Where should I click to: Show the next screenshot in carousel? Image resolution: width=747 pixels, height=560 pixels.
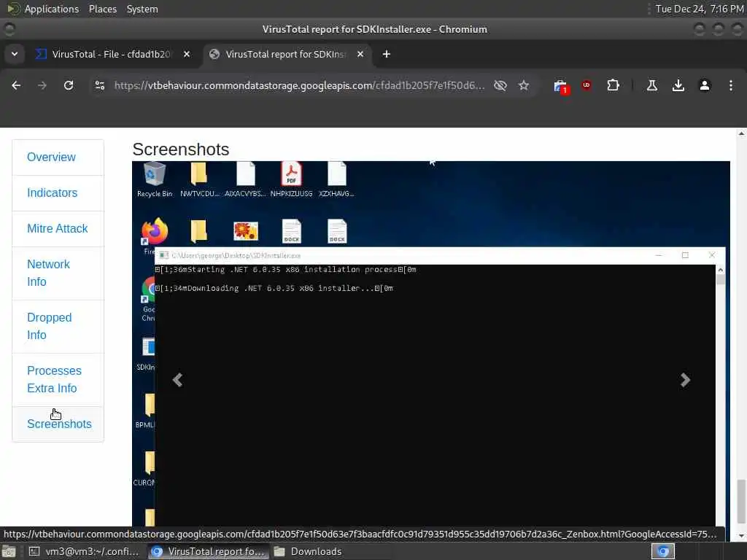(x=684, y=380)
